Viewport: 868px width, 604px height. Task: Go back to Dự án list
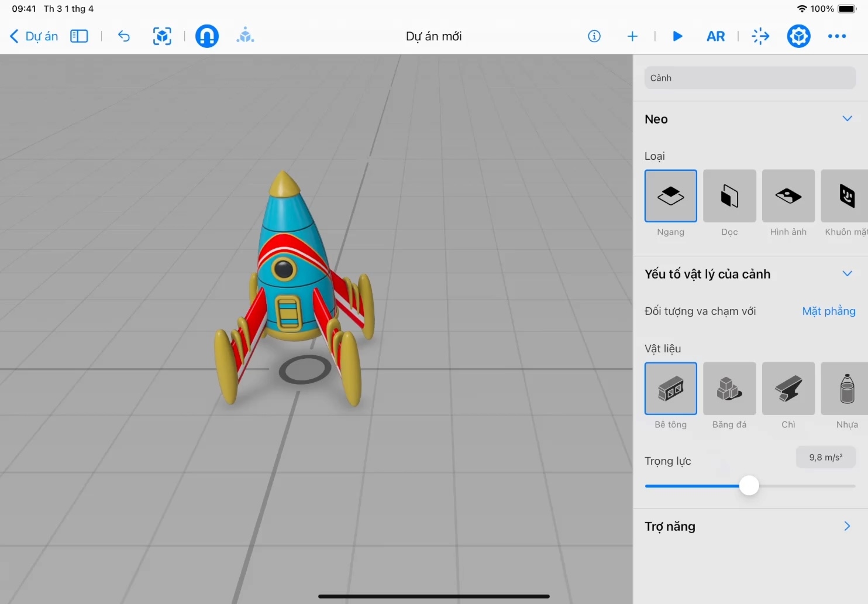(x=34, y=36)
